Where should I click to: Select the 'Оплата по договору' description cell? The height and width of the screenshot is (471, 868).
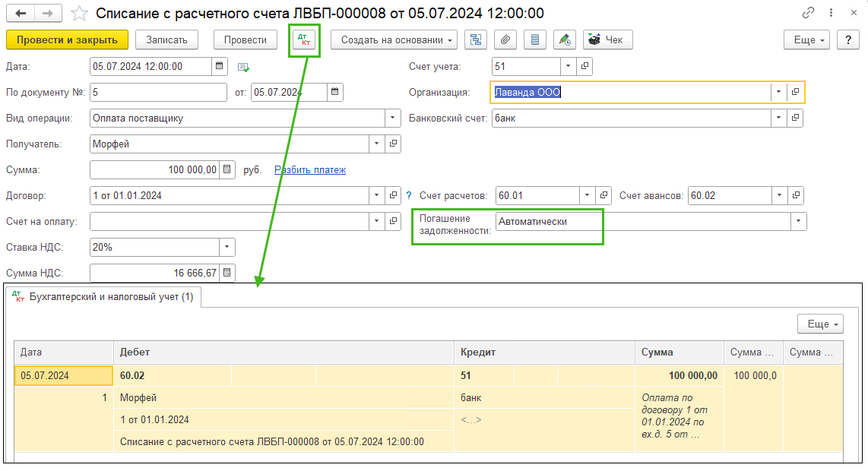coord(680,419)
